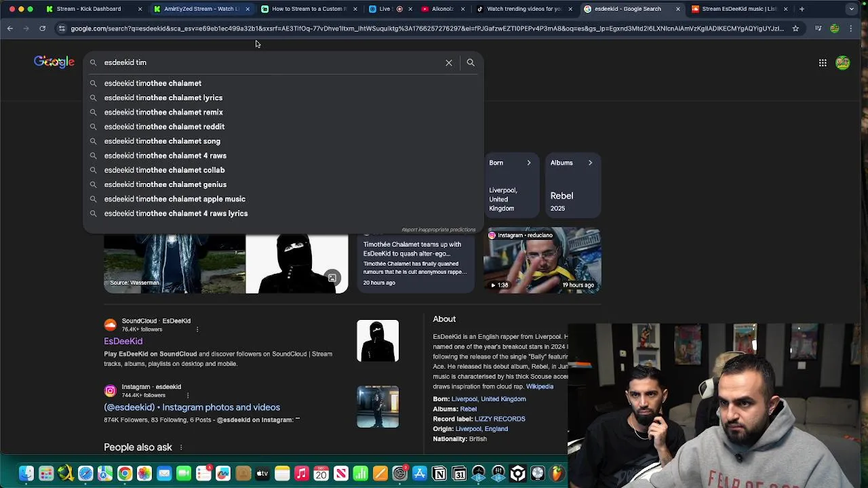Open Liverpool, United Kingdom Born link
The height and width of the screenshot is (488, 868).
pos(489,399)
